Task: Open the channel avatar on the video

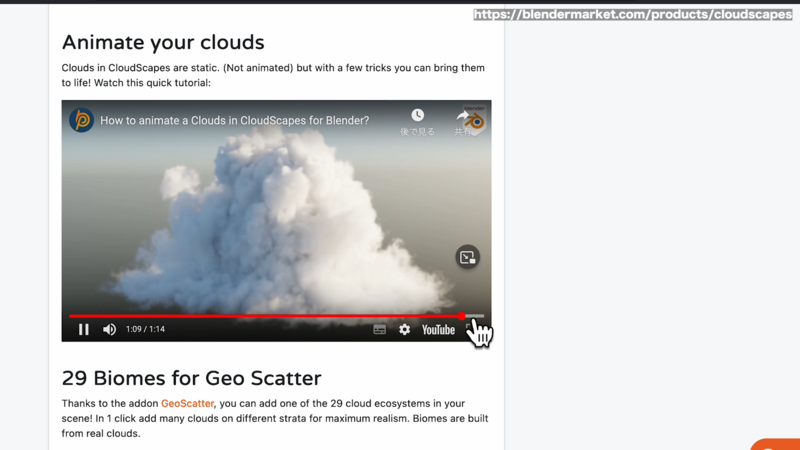Action: click(x=82, y=120)
